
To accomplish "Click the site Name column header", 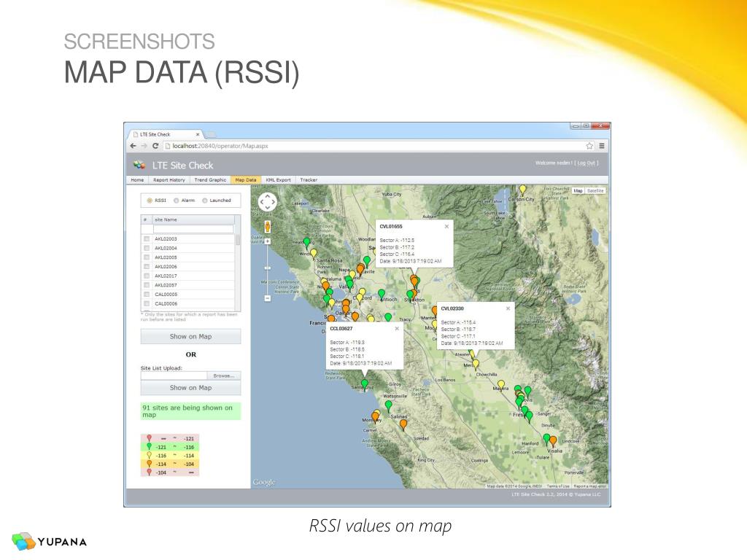I will pyautogui.click(x=193, y=219).
